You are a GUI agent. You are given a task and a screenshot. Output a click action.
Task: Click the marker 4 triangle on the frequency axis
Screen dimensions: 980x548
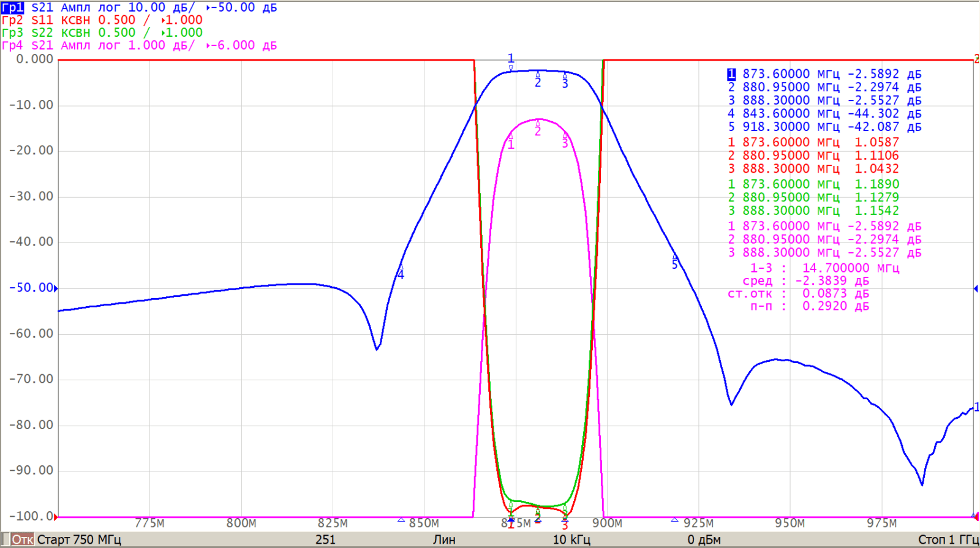coord(401,520)
